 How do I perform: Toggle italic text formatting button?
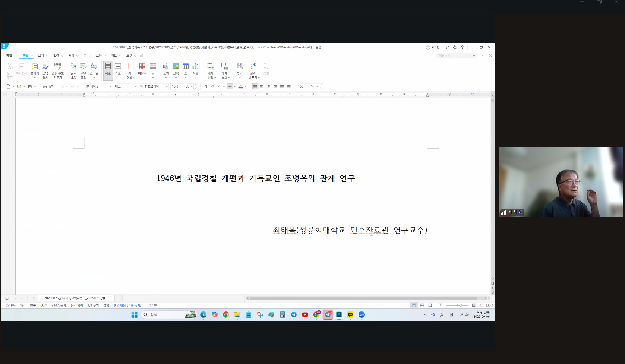click(x=212, y=86)
